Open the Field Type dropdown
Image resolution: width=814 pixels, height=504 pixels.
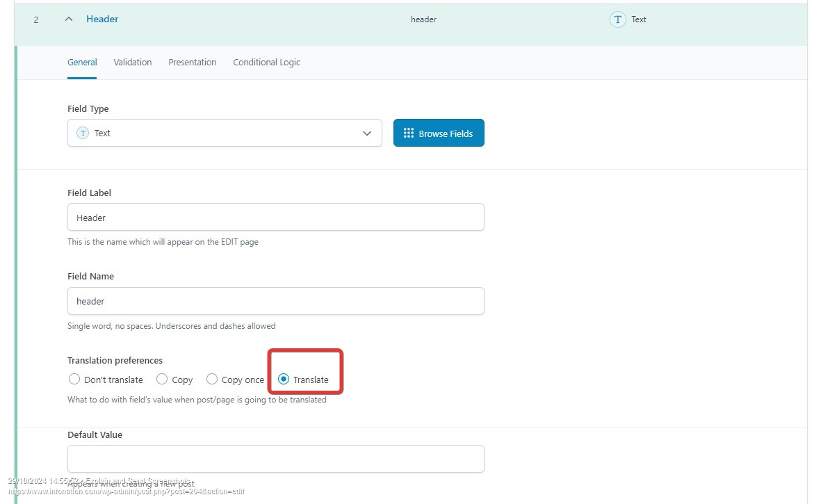pos(225,133)
